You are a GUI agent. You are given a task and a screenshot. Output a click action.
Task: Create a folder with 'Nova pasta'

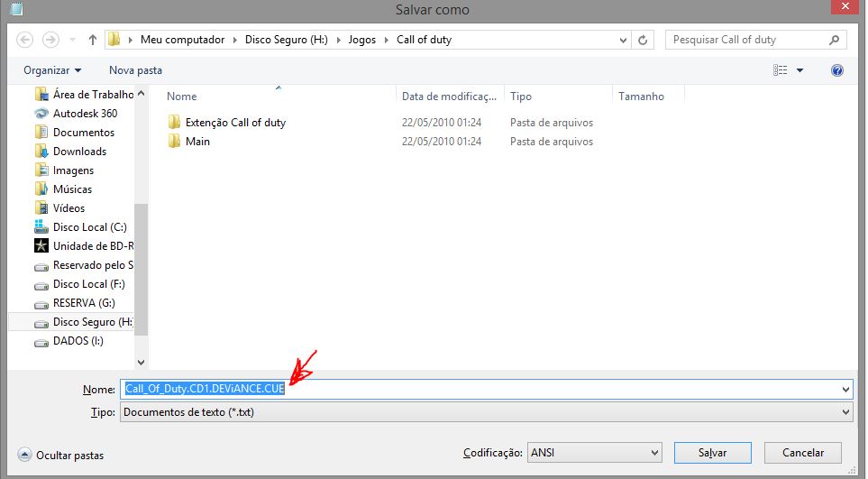point(135,70)
